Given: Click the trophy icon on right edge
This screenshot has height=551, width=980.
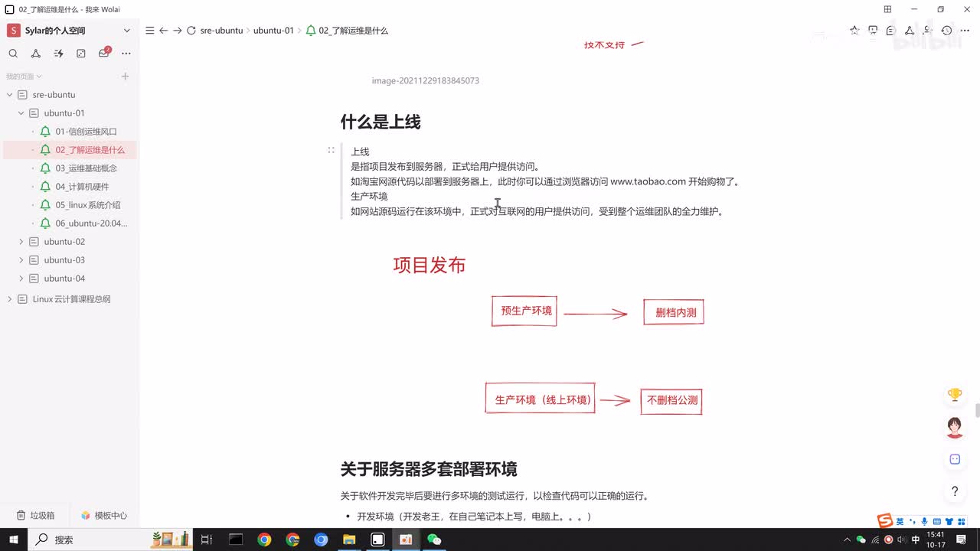Looking at the screenshot, I should pyautogui.click(x=955, y=395).
